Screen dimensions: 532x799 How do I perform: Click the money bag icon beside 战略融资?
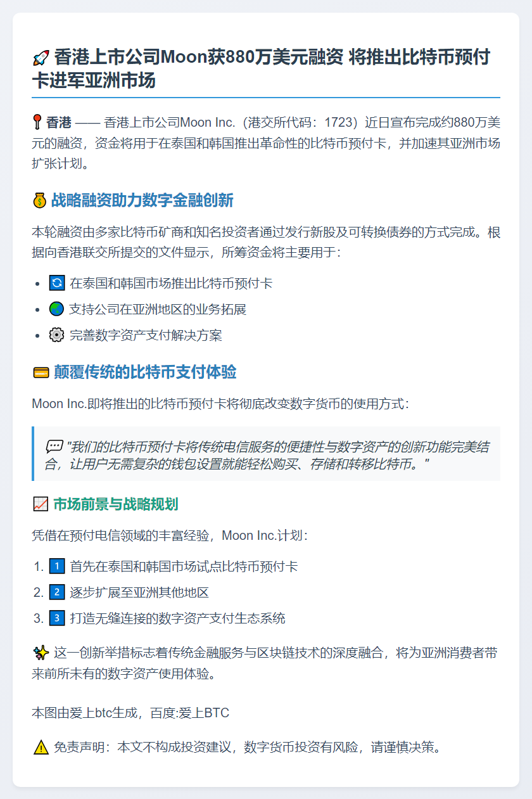[x=39, y=201]
